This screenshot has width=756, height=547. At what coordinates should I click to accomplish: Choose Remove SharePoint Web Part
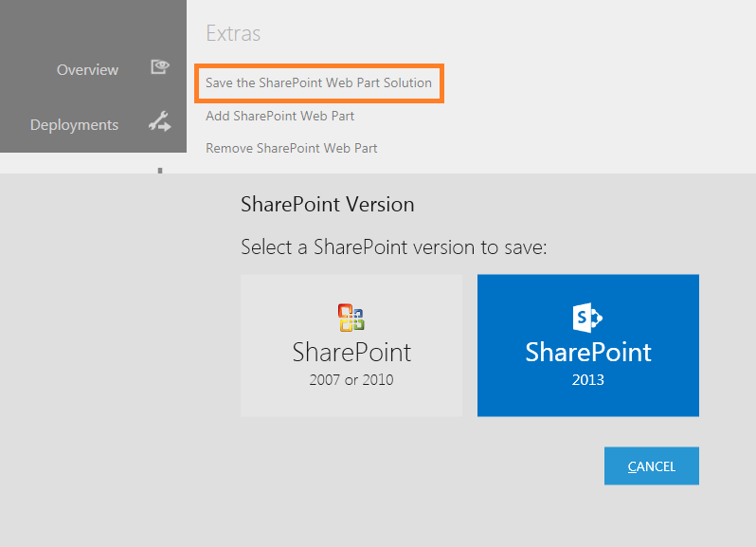291,148
